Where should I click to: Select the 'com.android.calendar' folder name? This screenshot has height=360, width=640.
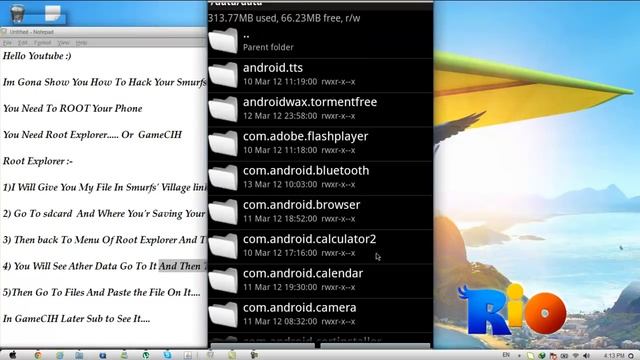303,273
